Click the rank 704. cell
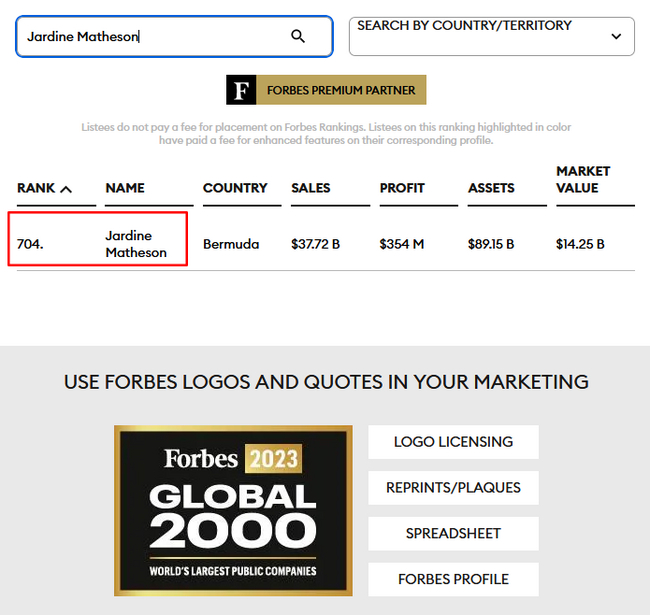Image resolution: width=650 pixels, height=615 pixels. (x=30, y=244)
